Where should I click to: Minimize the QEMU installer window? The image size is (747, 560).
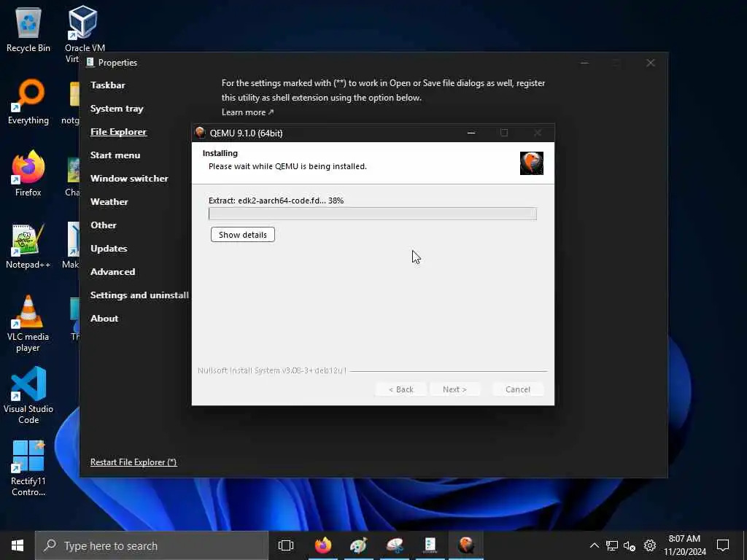tap(471, 133)
